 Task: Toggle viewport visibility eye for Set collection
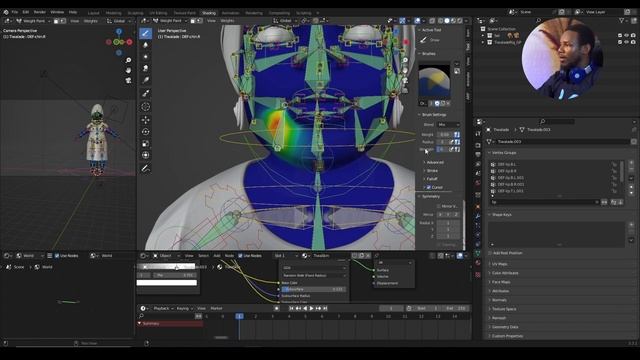(x=626, y=36)
